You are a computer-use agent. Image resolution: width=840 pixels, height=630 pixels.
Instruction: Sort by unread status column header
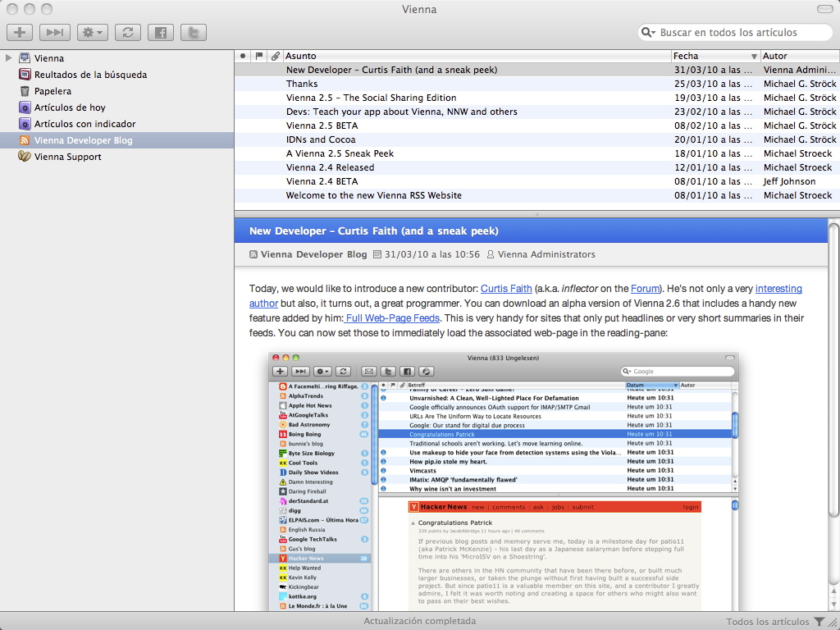pyautogui.click(x=243, y=56)
